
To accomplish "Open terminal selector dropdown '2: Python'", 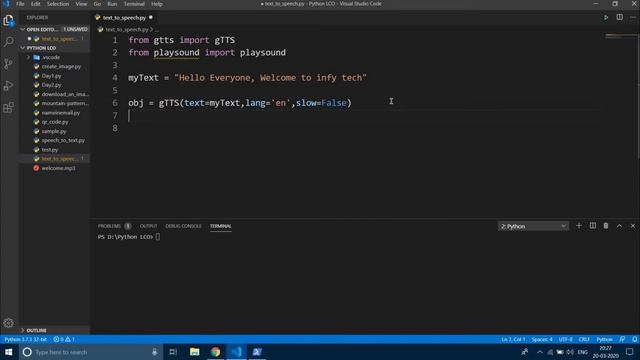I will point(533,226).
